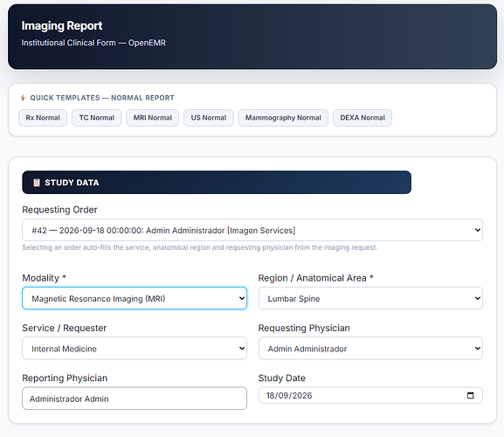Click the clipboard icon in Study Data header
Screen dimensions: 504x437
pos(37,183)
